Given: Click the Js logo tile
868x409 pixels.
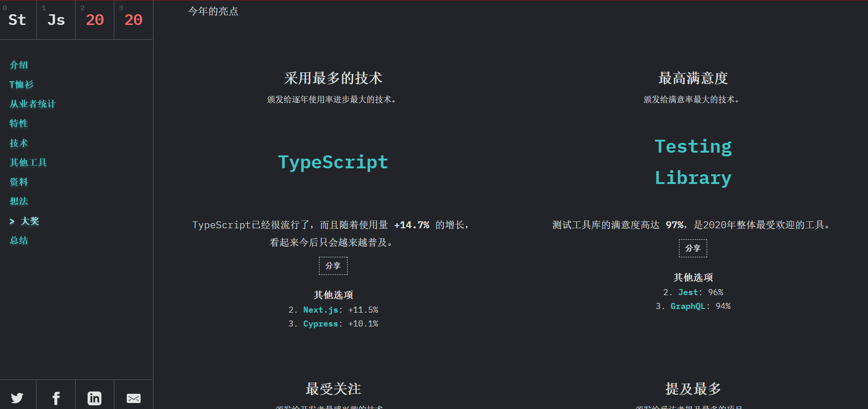Looking at the screenshot, I should pyautogui.click(x=56, y=20).
